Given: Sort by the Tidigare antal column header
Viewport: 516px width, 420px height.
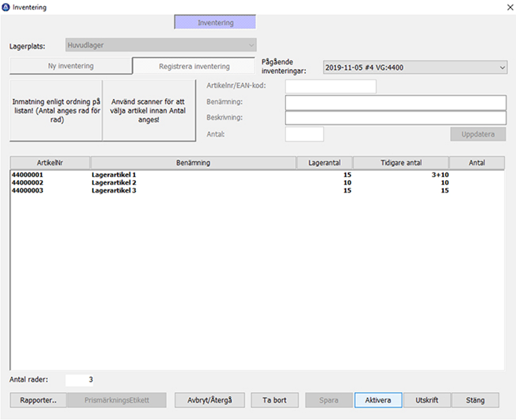Looking at the screenshot, I should point(401,162).
